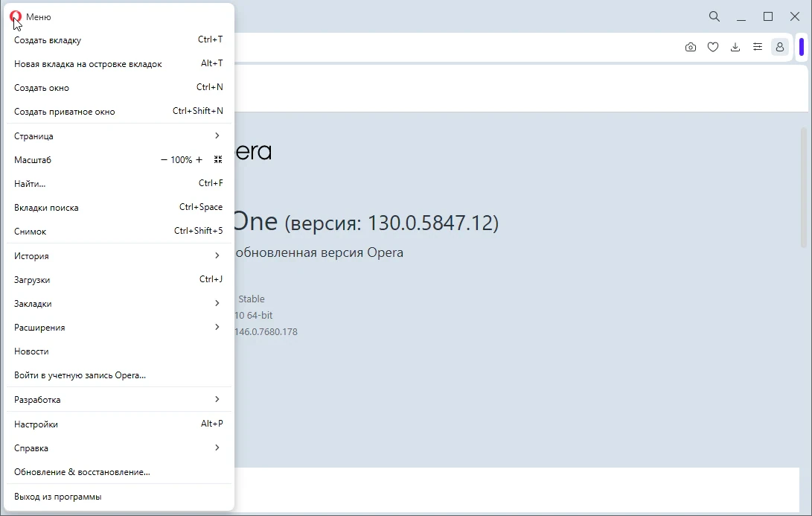Expand the История submenu

point(119,255)
